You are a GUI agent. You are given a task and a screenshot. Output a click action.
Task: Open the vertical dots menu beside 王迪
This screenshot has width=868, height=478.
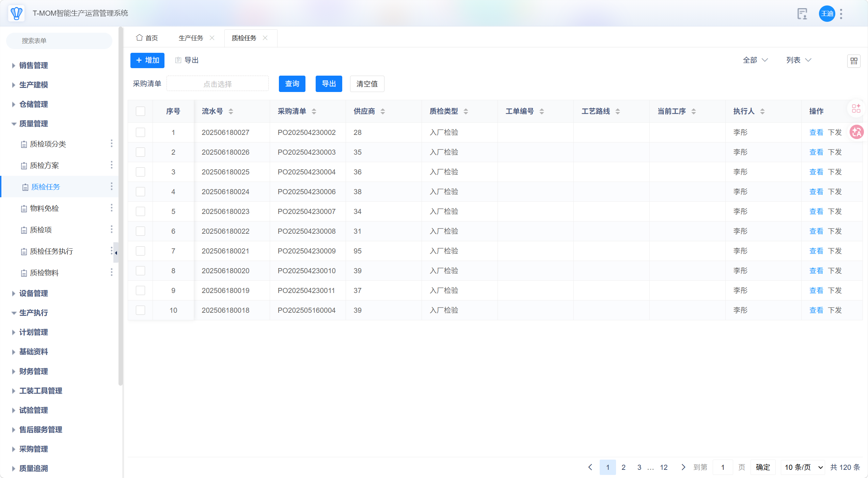click(841, 14)
